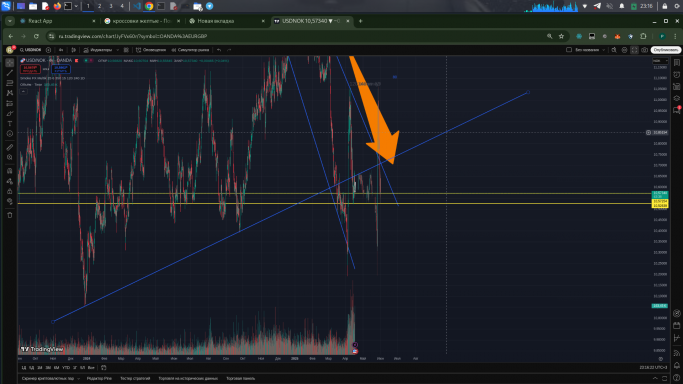Switch to the Редактор Pine tab
The height and width of the screenshot is (384, 683).
pos(99,379)
